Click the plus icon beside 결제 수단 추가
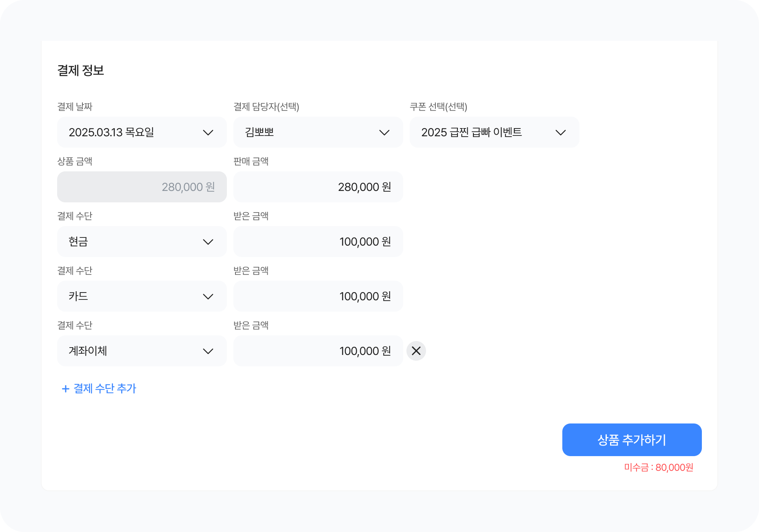This screenshot has width=759, height=532. (65, 389)
